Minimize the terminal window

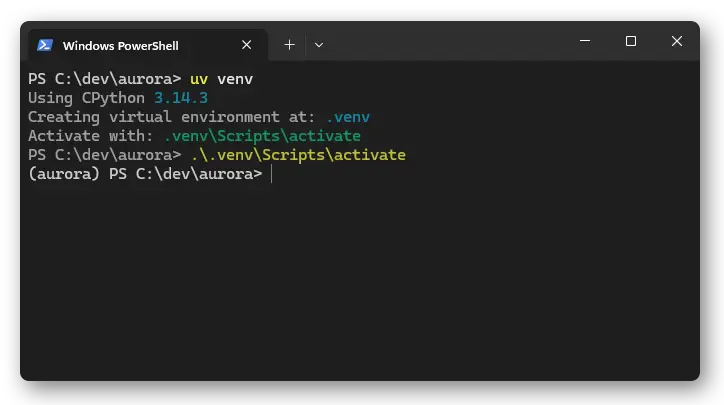pyautogui.click(x=585, y=41)
